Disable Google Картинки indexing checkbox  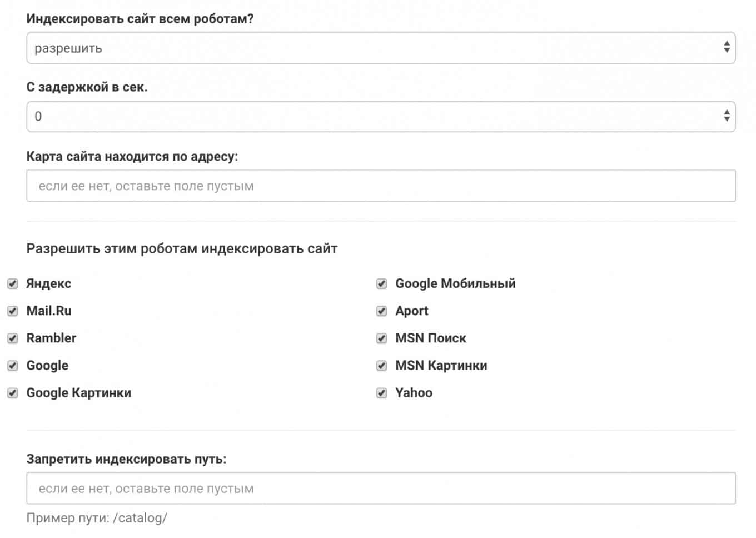(12, 393)
